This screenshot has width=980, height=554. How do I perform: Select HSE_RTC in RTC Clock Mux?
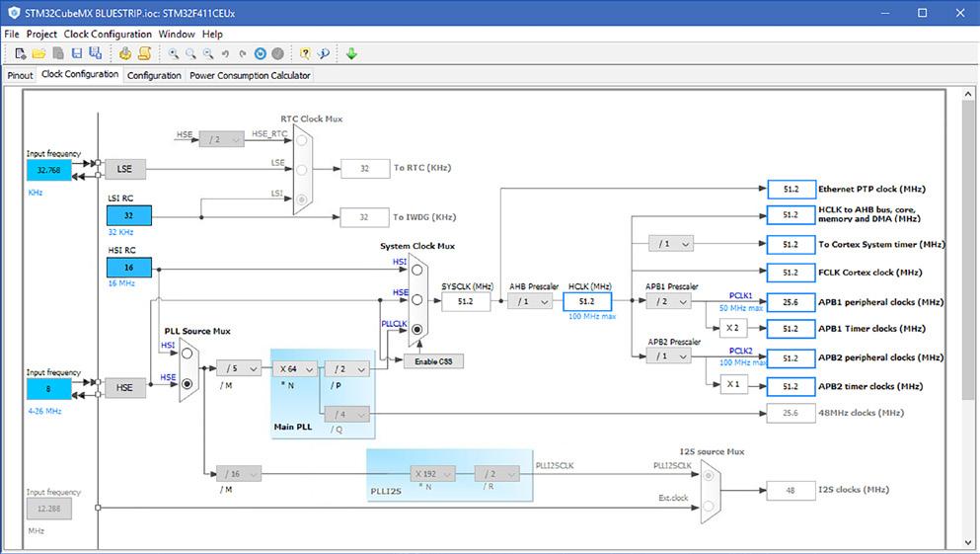[302, 140]
